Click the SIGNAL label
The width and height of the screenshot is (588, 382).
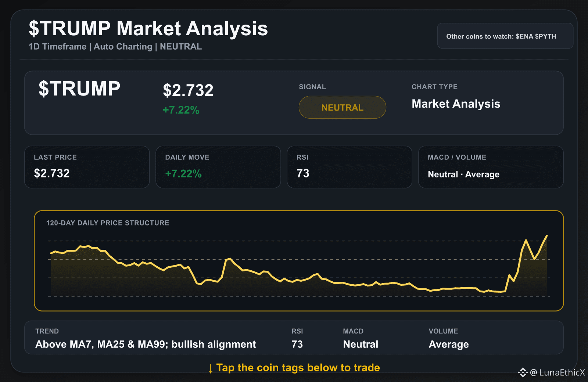coord(312,87)
